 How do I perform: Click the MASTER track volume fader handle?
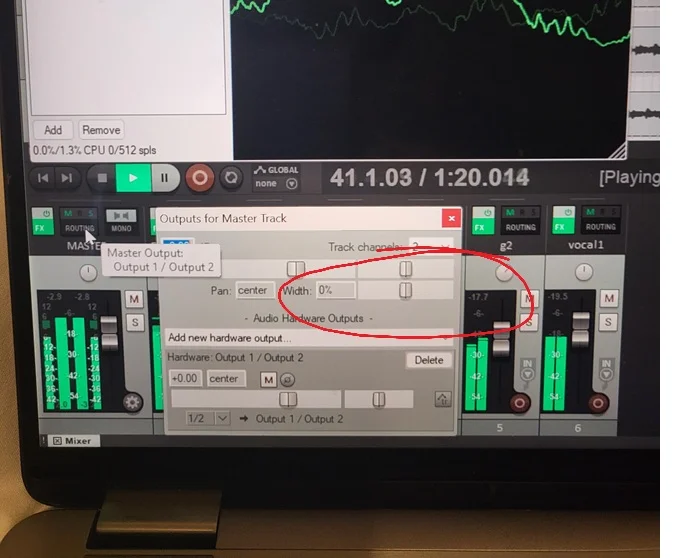tap(109, 333)
